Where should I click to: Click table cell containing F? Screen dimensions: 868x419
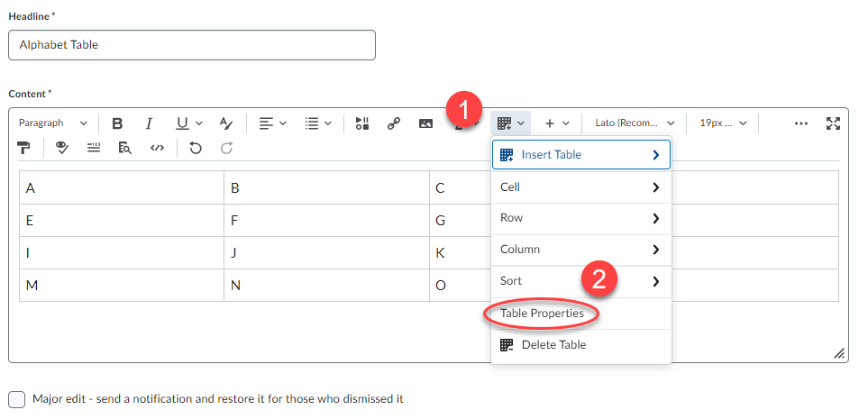pyautogui.click(x=326, y=220)
